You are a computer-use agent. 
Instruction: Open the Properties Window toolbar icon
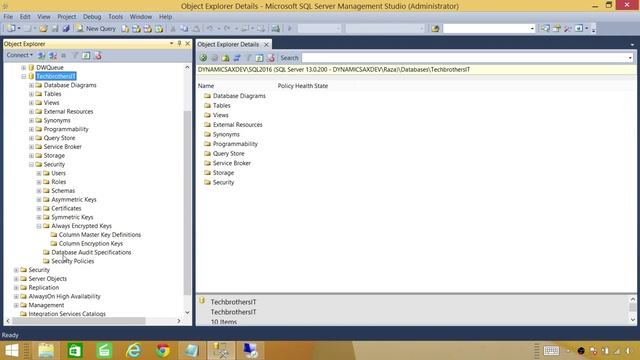(556, 28)
